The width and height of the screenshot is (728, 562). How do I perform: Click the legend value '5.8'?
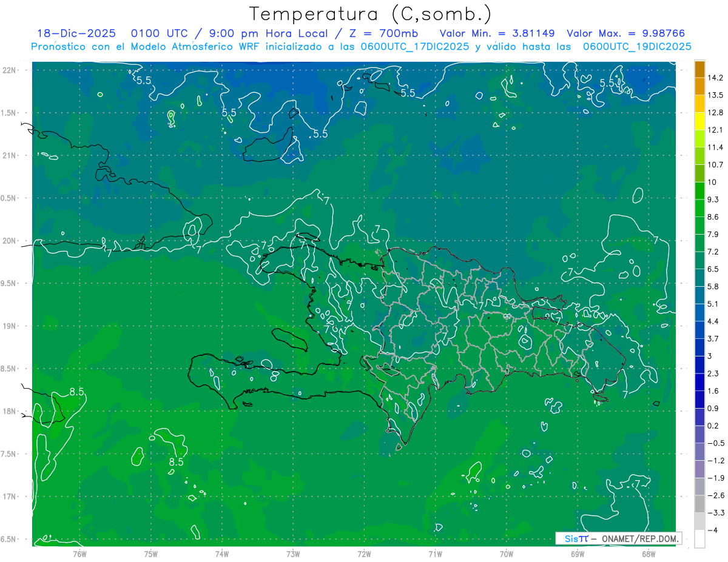[713, 286]
